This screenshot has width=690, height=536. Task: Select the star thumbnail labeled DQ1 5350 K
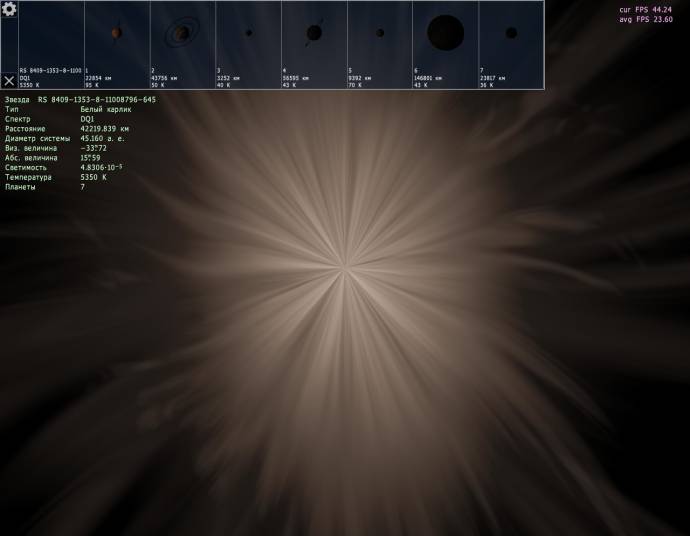pyautogui.click(x=51, y=44)
